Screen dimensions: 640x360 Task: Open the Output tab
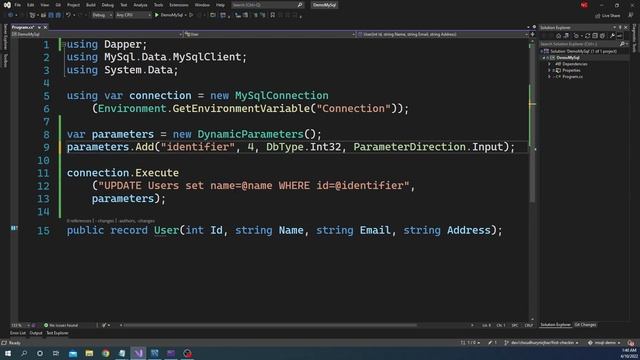click(36, 333)
